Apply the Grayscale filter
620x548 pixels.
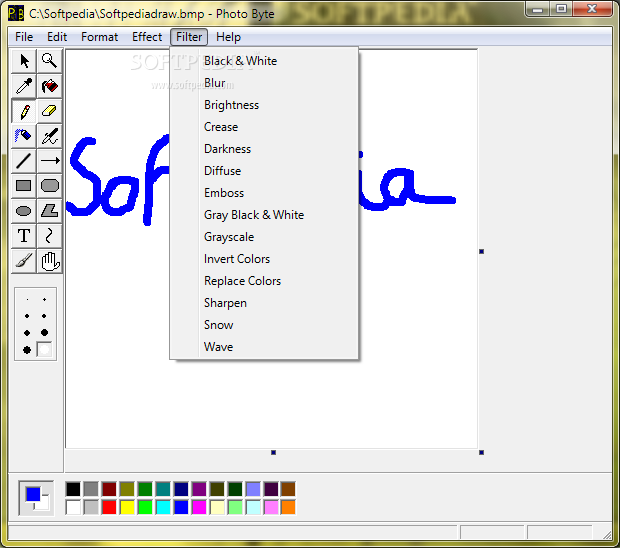pos(264,237)
